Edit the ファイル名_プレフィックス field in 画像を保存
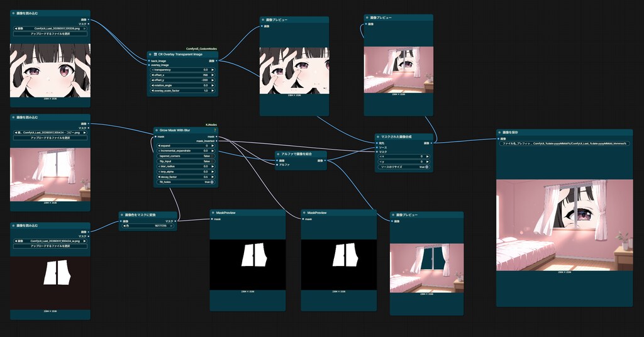The width and height of the screenshot is (644, 337). tap(564, 144)
